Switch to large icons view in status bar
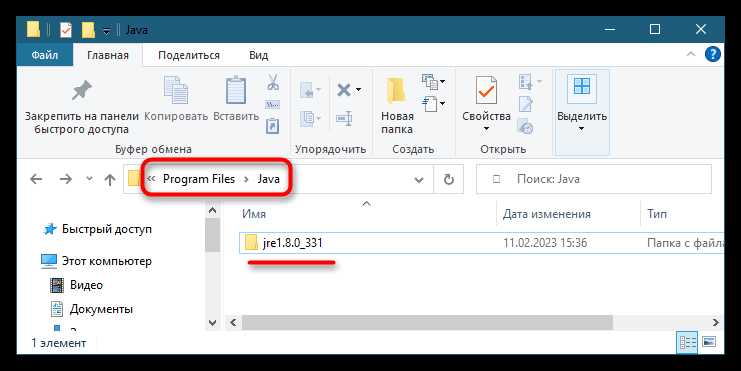This screenshot has height=371, width=741. point(710,342)
